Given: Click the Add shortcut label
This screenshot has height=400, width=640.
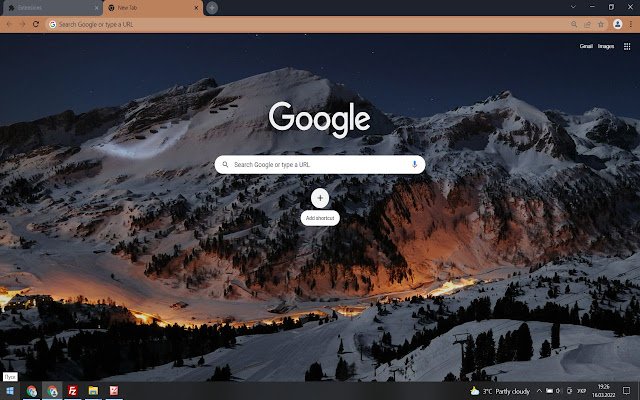Looking at the screenshot, I should pos(320,218).
